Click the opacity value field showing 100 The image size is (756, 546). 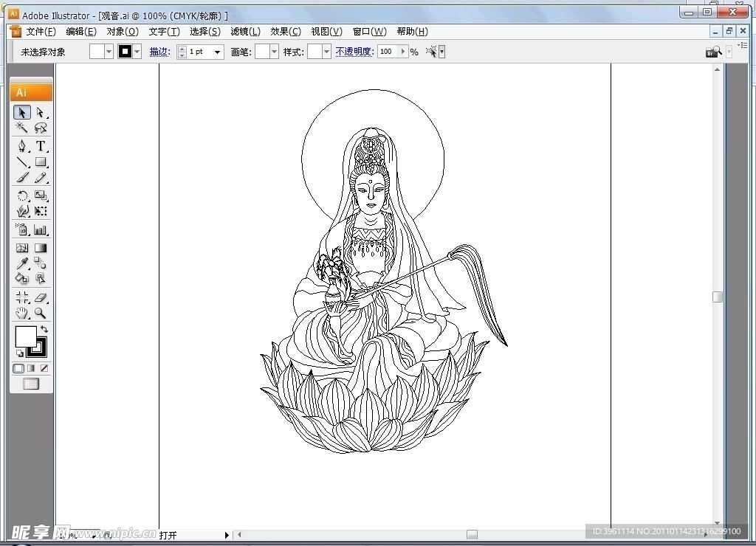(388, 52)
